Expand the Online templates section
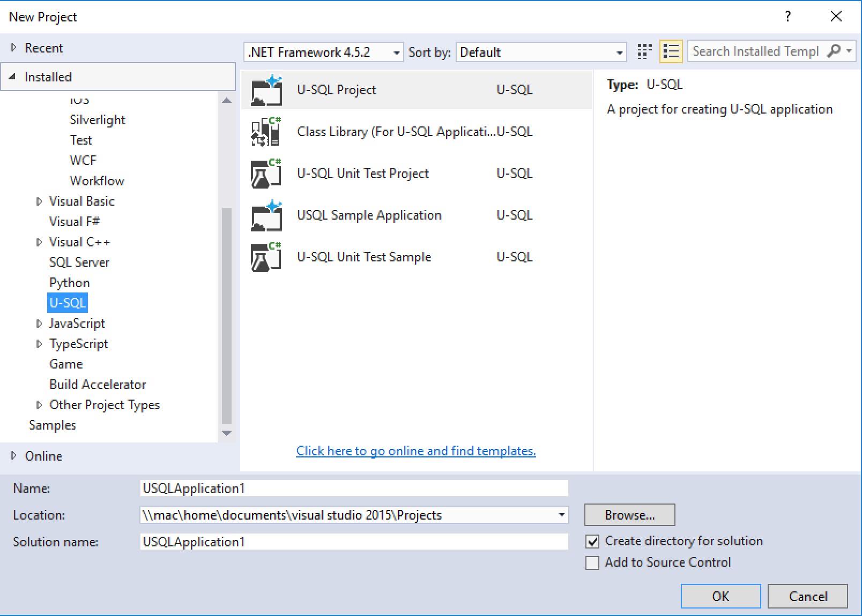This screenshot has height=616, width=862. (x=13, y=456)
